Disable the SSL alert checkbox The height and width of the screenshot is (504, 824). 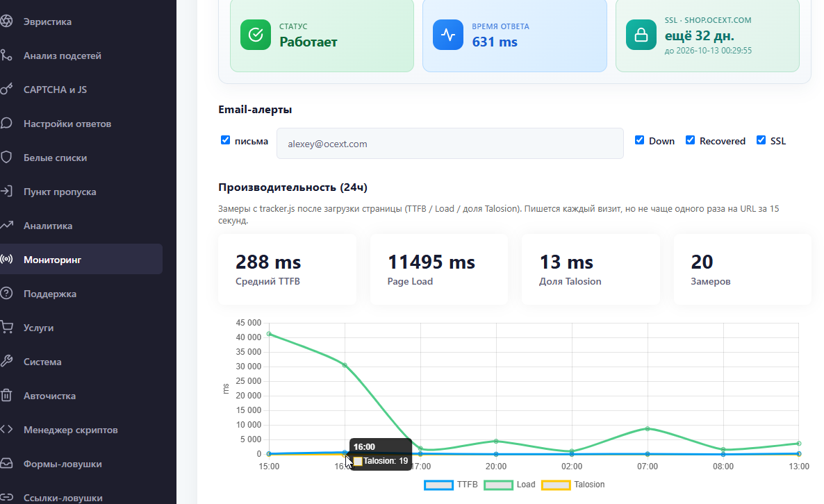761,140
